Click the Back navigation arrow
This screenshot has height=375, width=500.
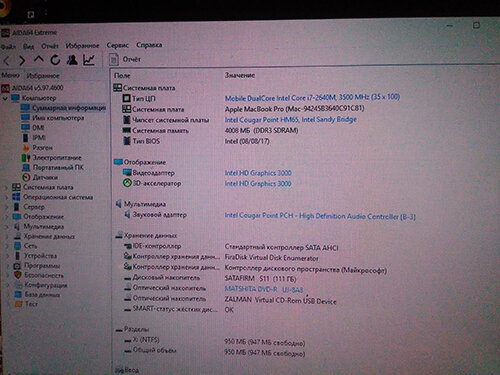point(6,61)
